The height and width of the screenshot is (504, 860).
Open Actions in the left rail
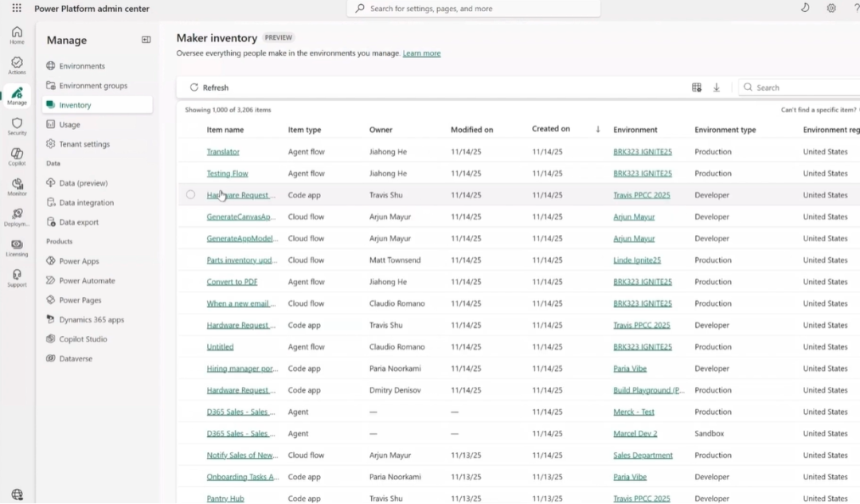coord(17,66)
